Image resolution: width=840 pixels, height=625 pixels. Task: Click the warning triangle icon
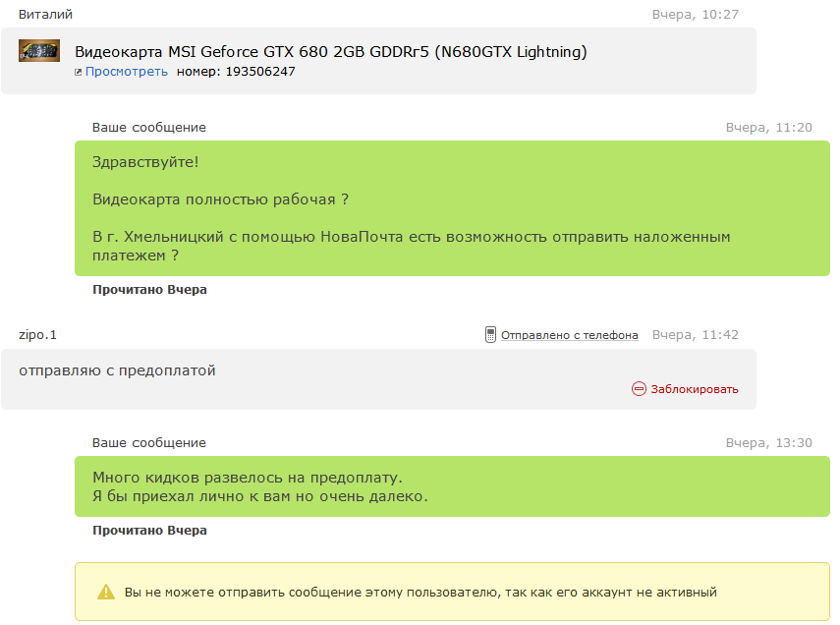coord(106,592)
